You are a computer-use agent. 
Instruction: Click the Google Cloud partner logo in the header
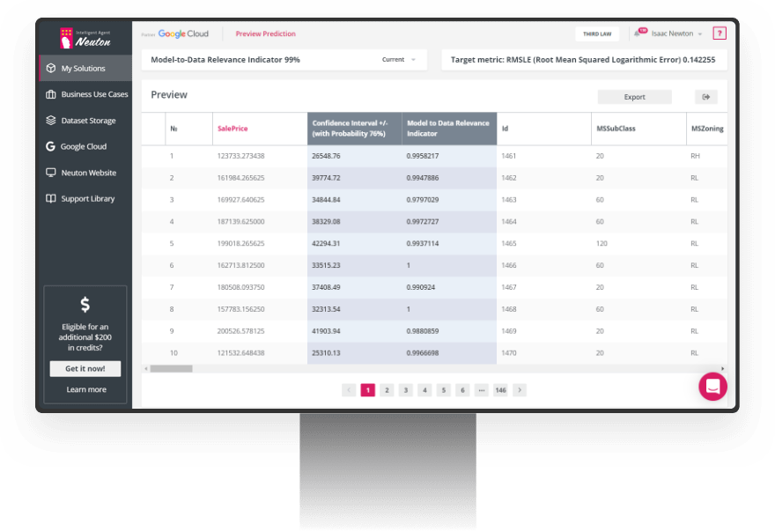(x=183, y=33)
